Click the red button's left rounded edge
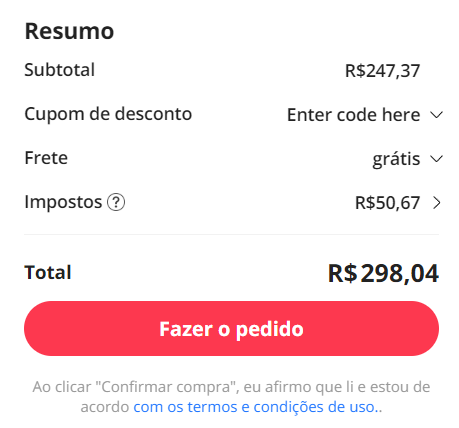The image size is (459, 428). (x=37, y=328)
